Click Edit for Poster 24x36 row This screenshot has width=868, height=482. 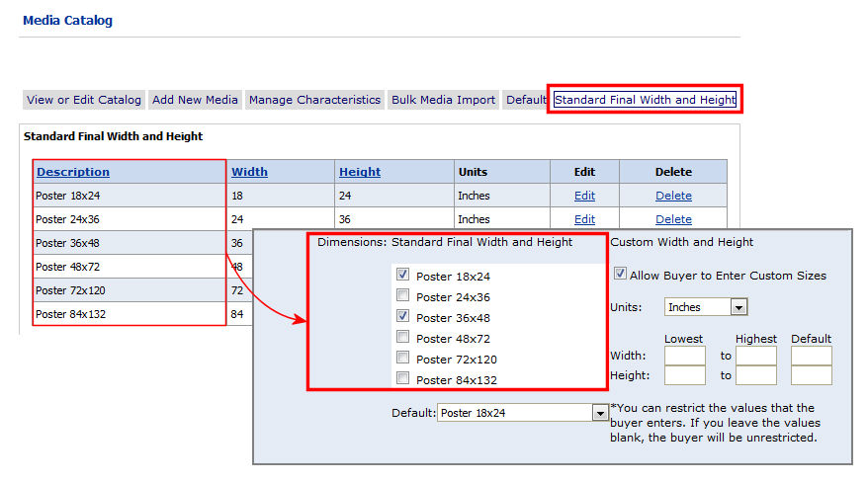[x=584, y=219]
